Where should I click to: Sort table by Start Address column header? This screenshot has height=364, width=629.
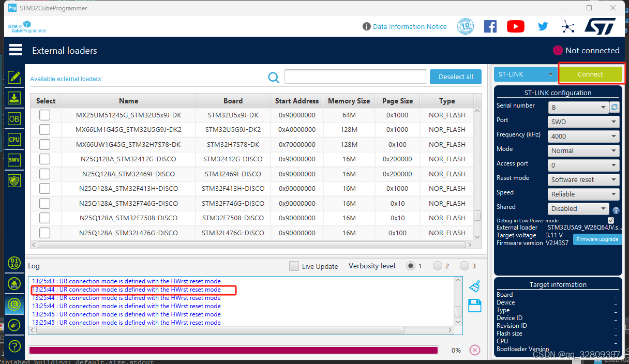(x=297, y=101)
